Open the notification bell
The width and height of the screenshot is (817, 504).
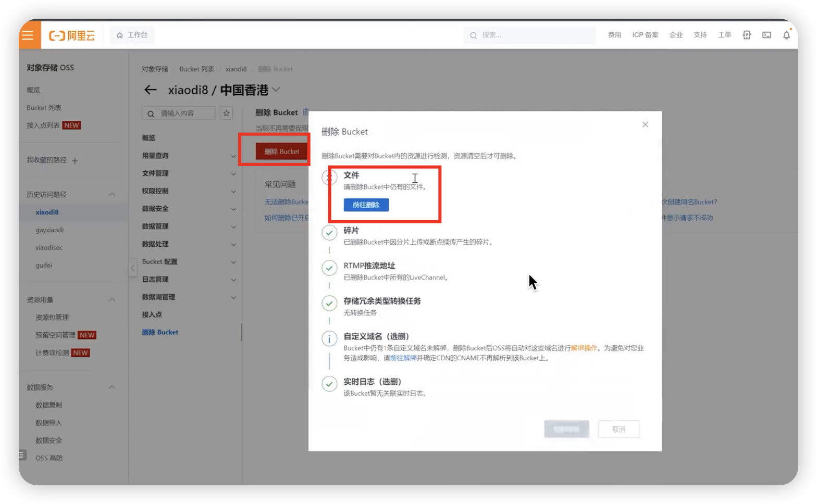coord(786,35)
